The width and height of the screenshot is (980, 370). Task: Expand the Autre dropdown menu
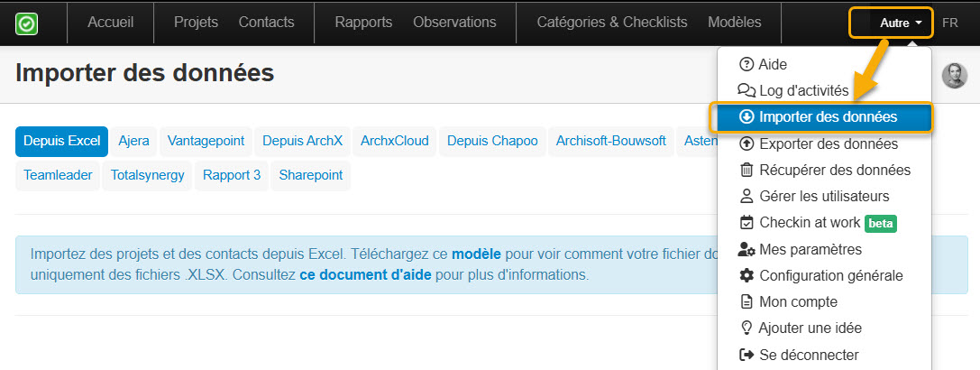(902, 23)
